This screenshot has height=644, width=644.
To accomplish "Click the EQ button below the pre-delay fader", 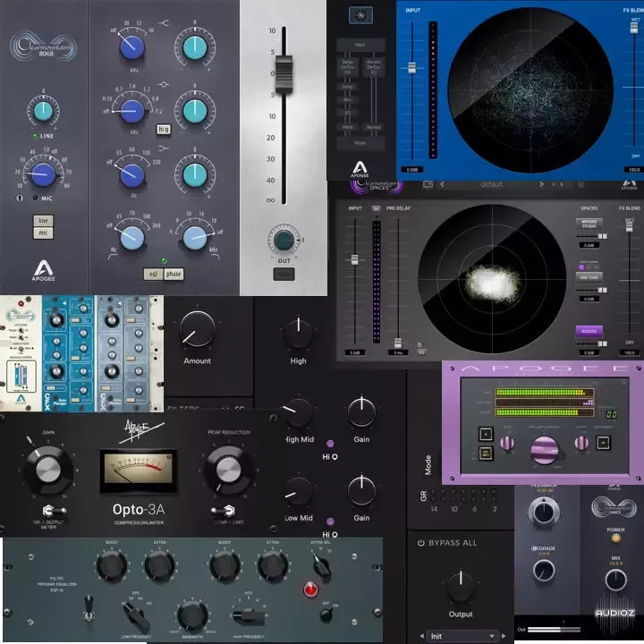I will (421, 352).
